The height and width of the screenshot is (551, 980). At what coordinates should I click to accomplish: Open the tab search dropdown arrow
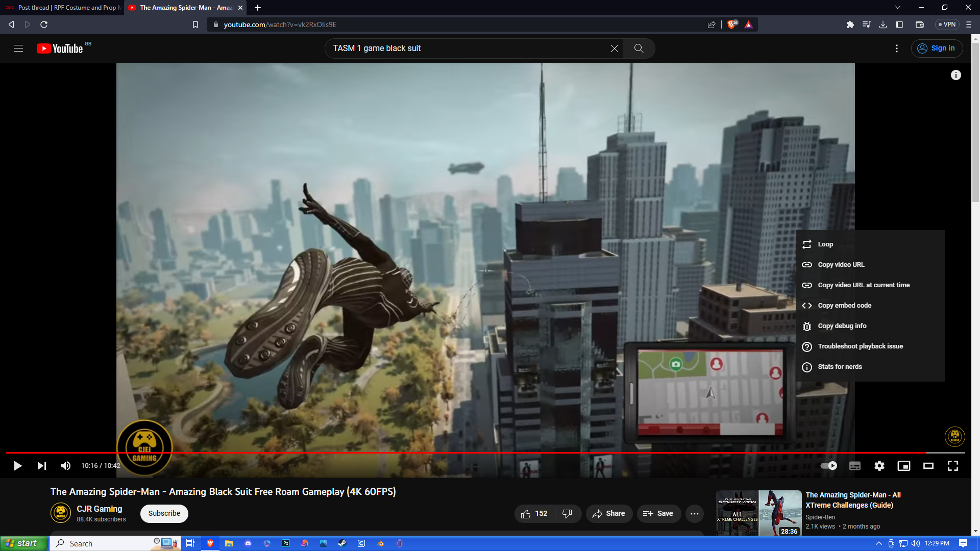[x=898, y=8]
